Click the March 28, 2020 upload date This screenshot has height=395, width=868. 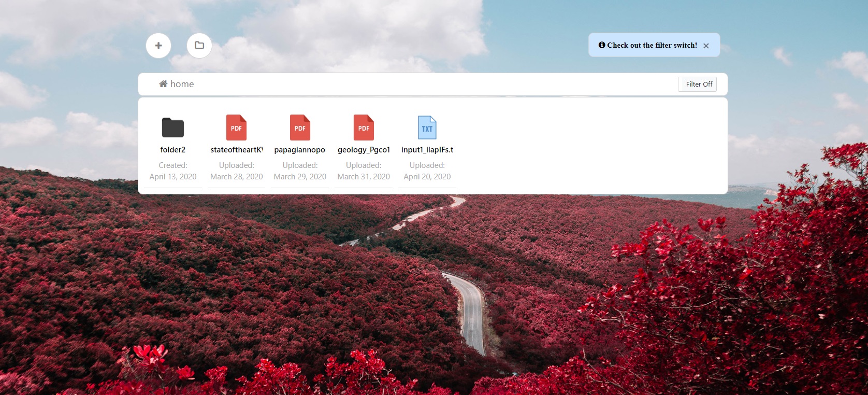tap(237, 177)
